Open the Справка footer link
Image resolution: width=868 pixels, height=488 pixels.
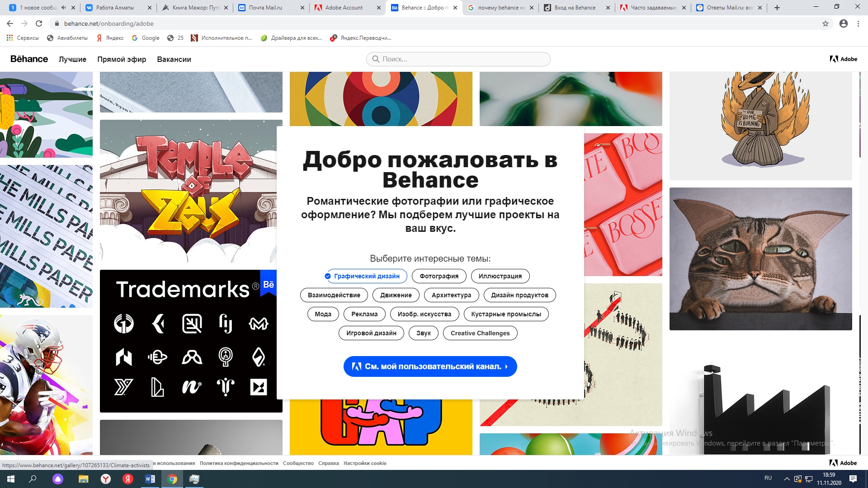pos(329,463)
